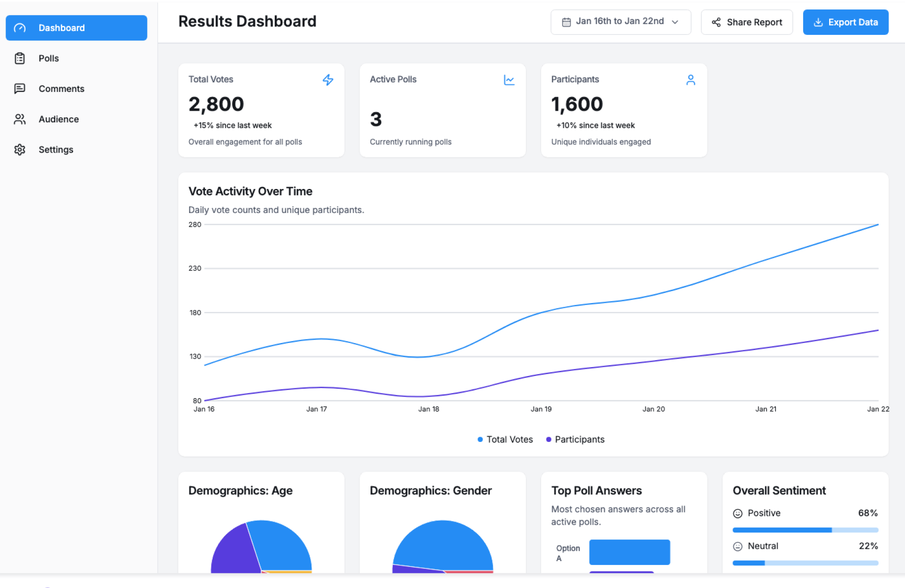
Task: Open the Comments page from sidebar
Action: tap(61, 89)
